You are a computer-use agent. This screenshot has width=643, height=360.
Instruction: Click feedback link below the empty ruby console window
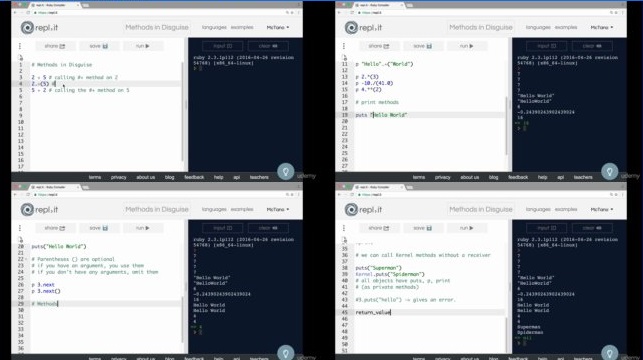pos(194,177)
